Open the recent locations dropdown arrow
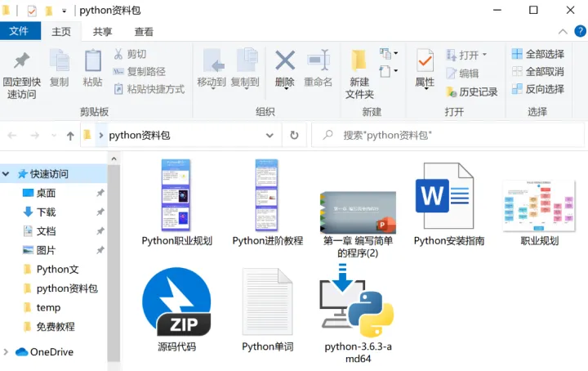Screen dimensions: 588x371 (54, 135)
